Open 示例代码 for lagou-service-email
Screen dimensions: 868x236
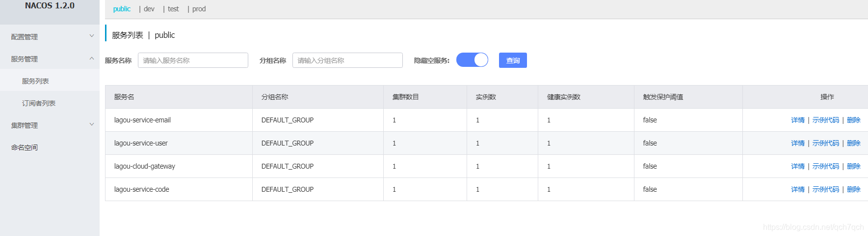coord(826,120)
